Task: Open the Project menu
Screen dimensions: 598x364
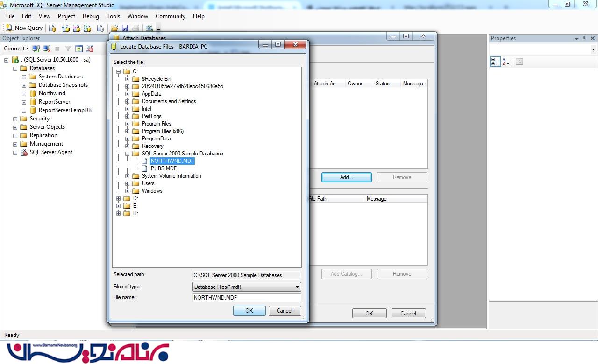Action: (x=66, y=16)
